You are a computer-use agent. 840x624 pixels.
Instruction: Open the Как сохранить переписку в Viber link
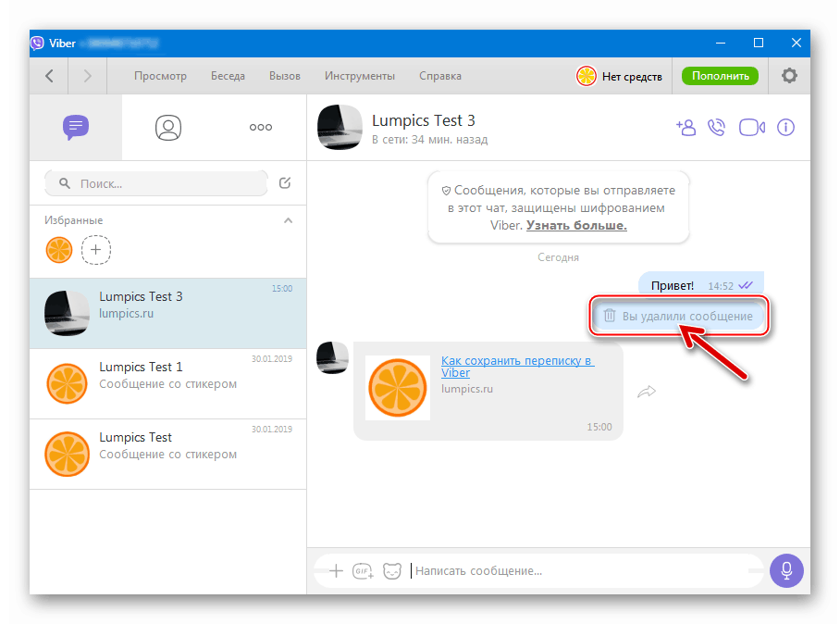[517, 367]
